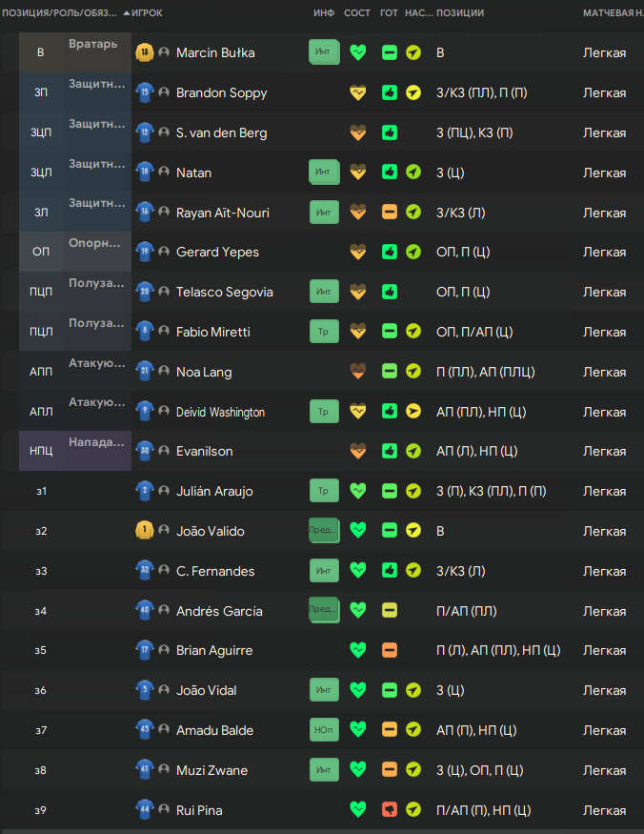Open the role dropdown for Gerard Yepes
Image resolution: width=644 pixels, height=834 pixels.
tap(99, 245)
